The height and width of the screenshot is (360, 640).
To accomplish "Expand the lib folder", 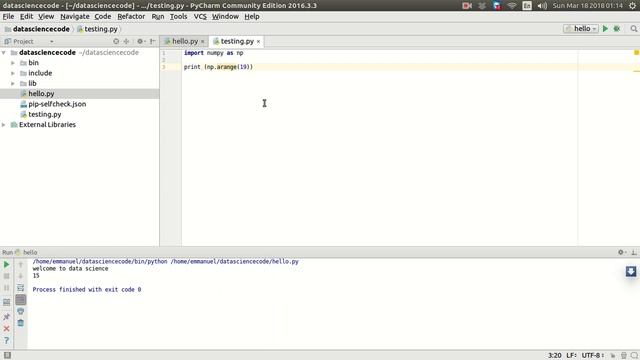I will coord(13,83).
